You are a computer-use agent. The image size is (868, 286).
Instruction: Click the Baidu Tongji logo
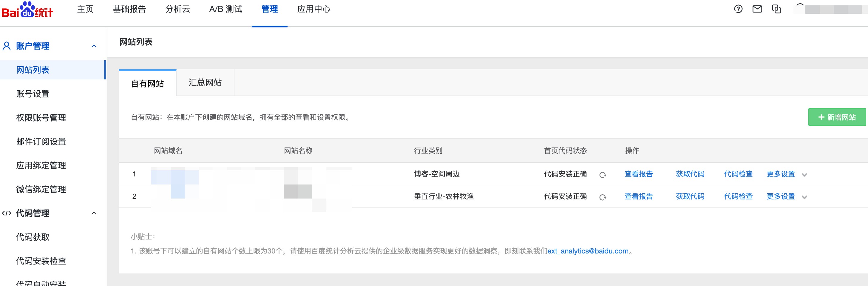pyautogui.click(x=27, y=10)
